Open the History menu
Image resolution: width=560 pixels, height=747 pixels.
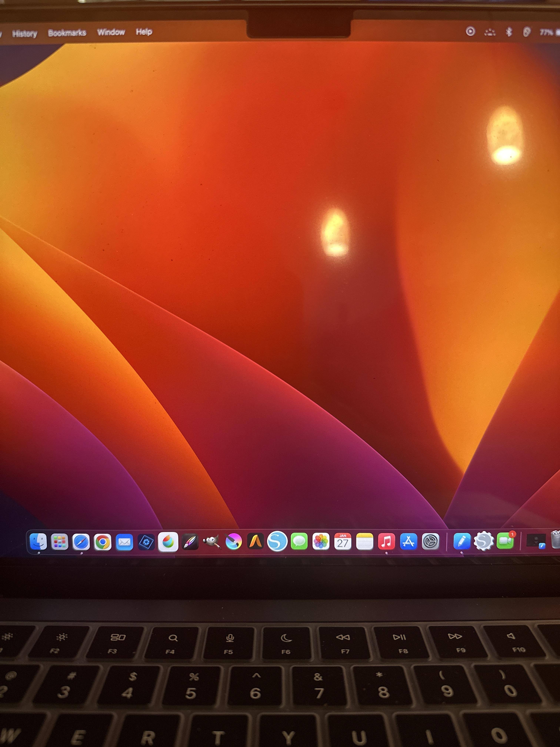pyautogui.click(x=24, y=34)
